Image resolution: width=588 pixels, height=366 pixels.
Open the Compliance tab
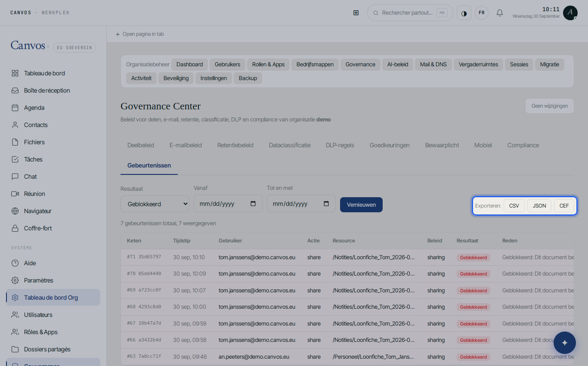pos(523,145)
